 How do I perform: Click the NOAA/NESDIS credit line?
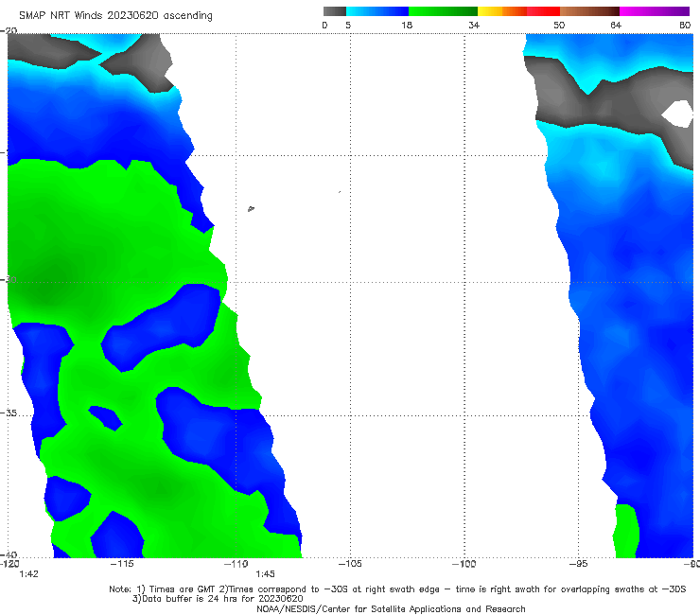(x=391, y=609)
